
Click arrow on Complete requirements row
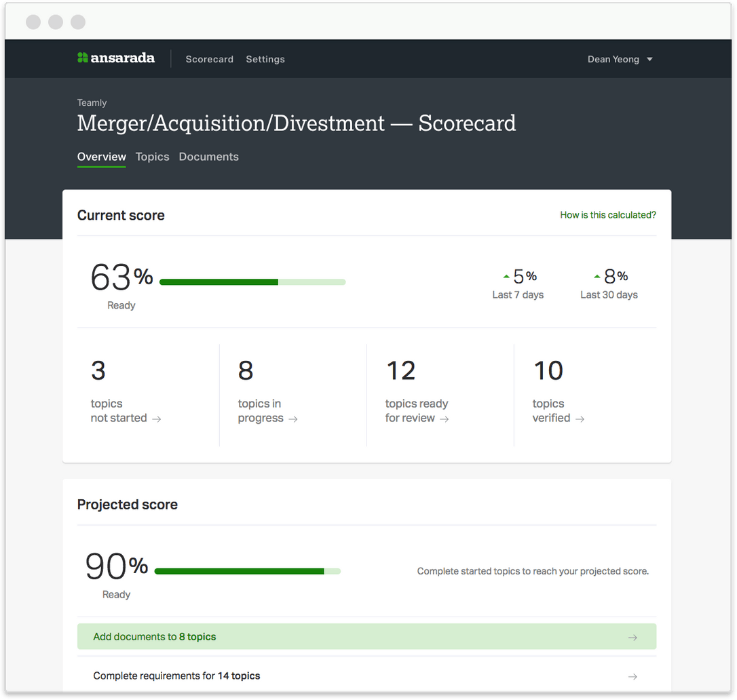(x=632, y=676)
